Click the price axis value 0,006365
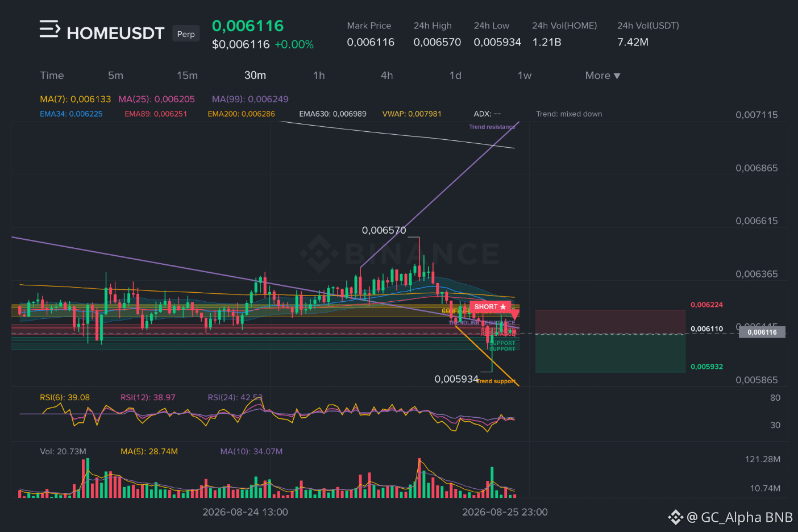This screenshot has height=532, width=798. click(x=757, y=274)
